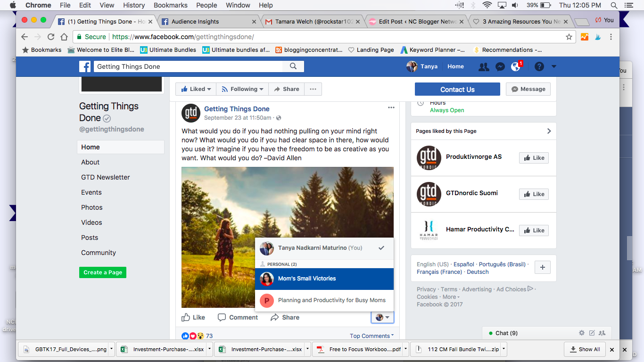This screenshot has width=644, height=362.
Task: Open post identity selector dropdown
Action: pyautogui.click(x=382, y=317)
